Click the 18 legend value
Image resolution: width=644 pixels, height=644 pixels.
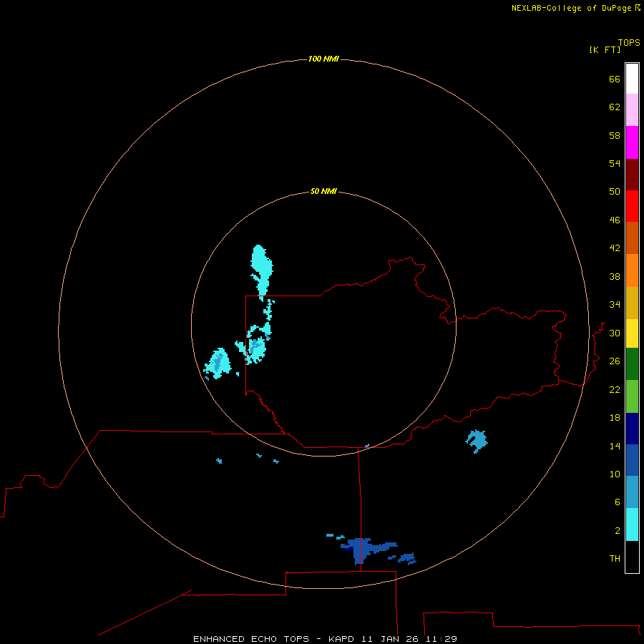[615, 417]
